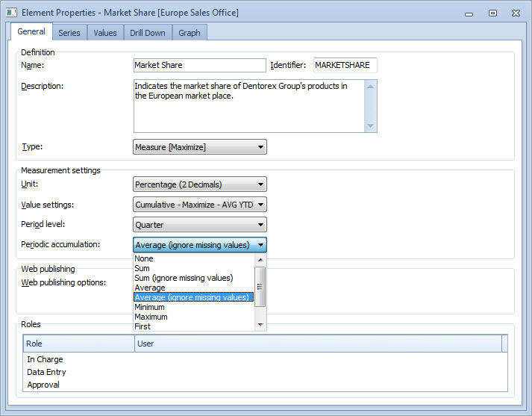
Task: Switch to the Series tab
Action: (69, 33)
